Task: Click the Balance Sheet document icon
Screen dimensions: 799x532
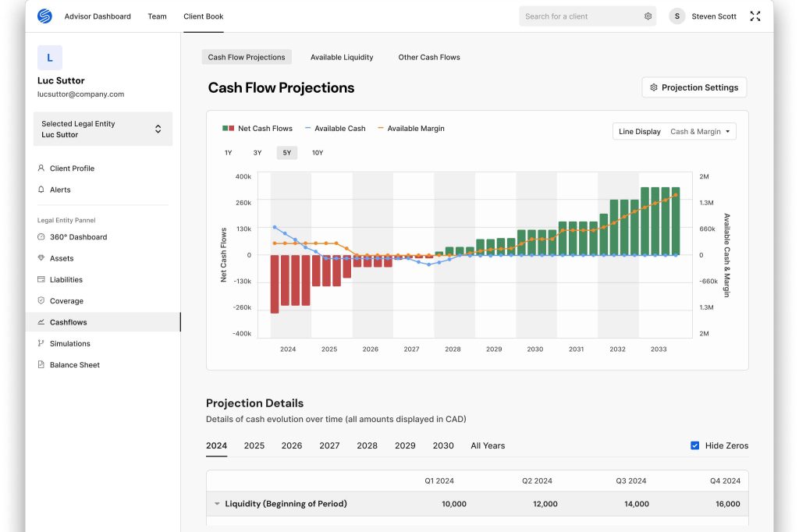Action: 41,365
